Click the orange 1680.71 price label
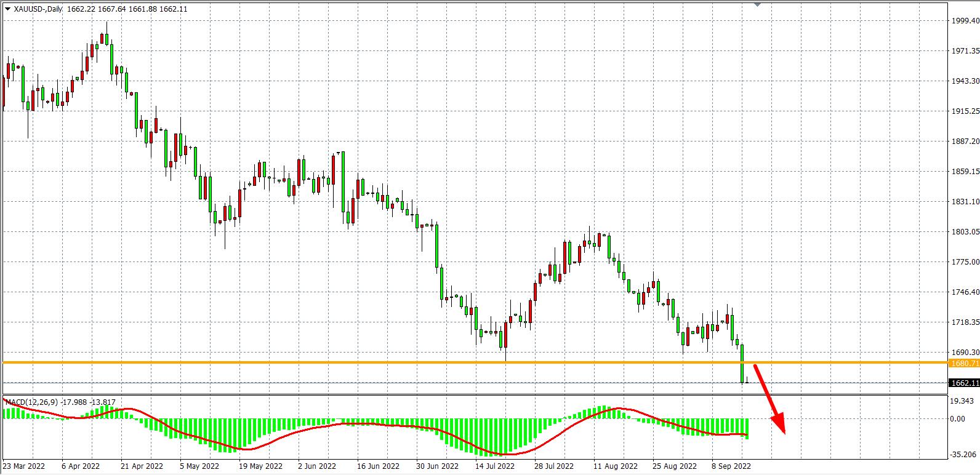 pyautogui.click(x=965, y=364)
